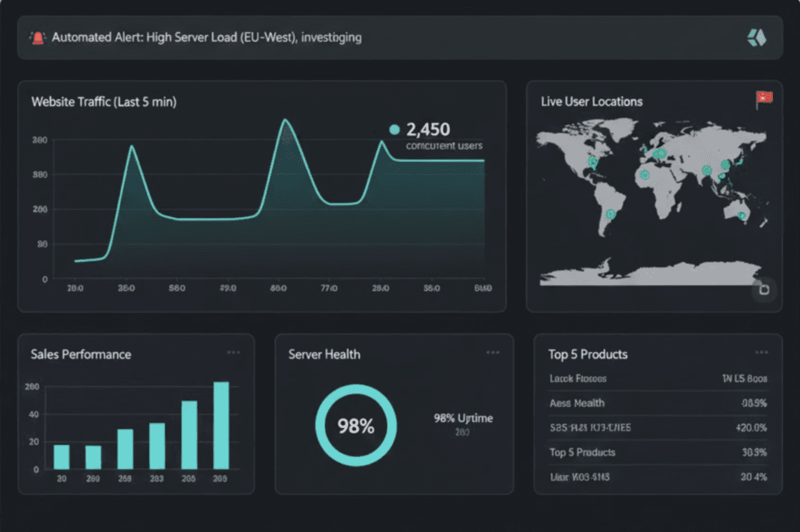The image size is (800, 532).
Task: Select the user location pin over Europe
Action: (659, 154)
